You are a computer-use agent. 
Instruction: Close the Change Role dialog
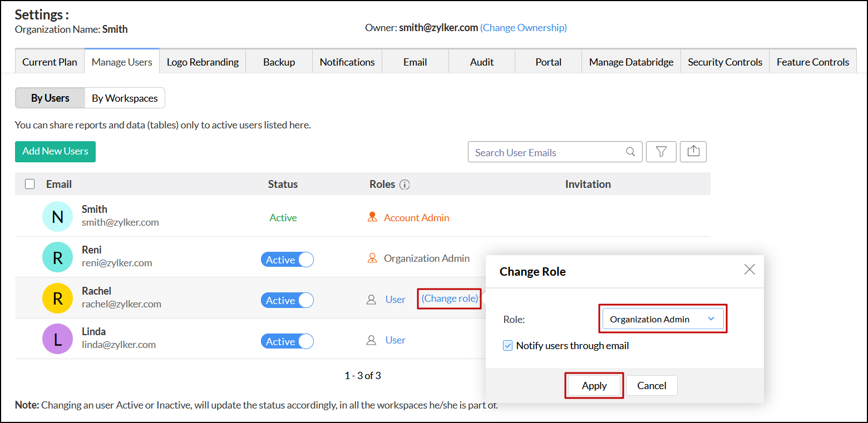[x=749, y=270]
